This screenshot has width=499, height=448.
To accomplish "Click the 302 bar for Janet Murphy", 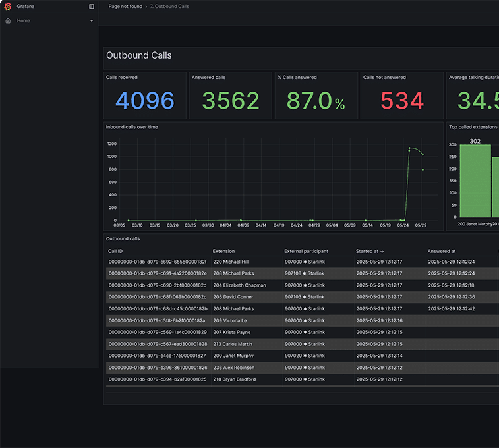I will [475, 181].
